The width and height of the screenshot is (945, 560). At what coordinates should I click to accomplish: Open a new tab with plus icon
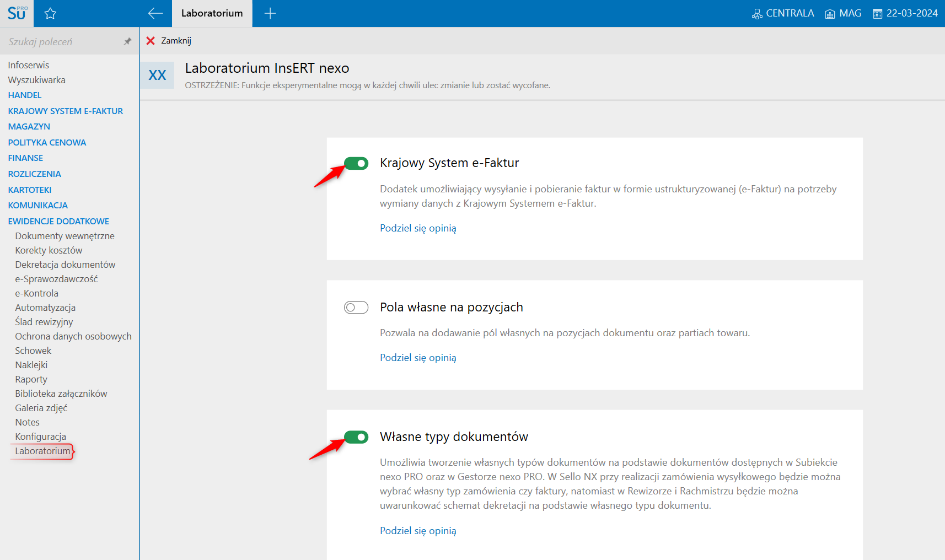[x=270, y=13]
